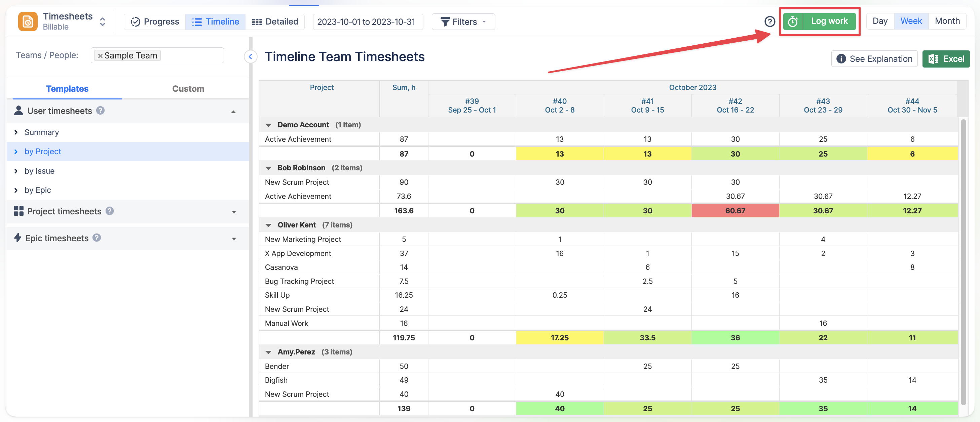Screen dimensions: 980x422
Task: Click help icon next to Epic timesheets
Action: (x=97, y=238)
